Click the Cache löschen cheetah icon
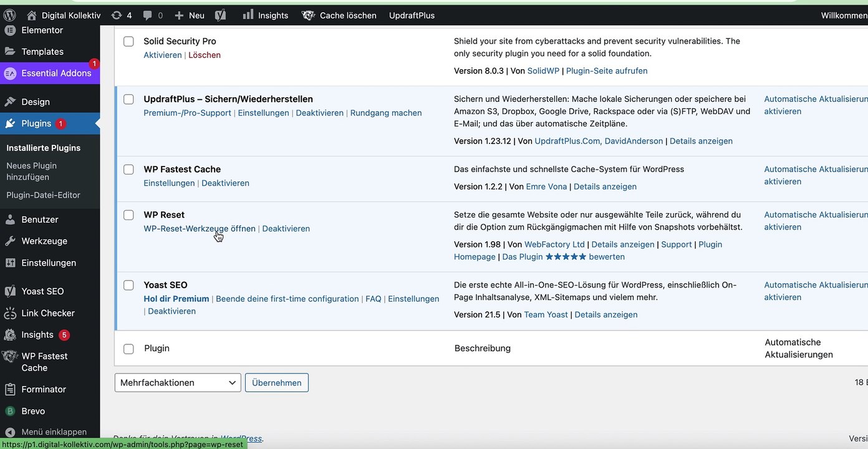868x449 pixels. point(308,15)
